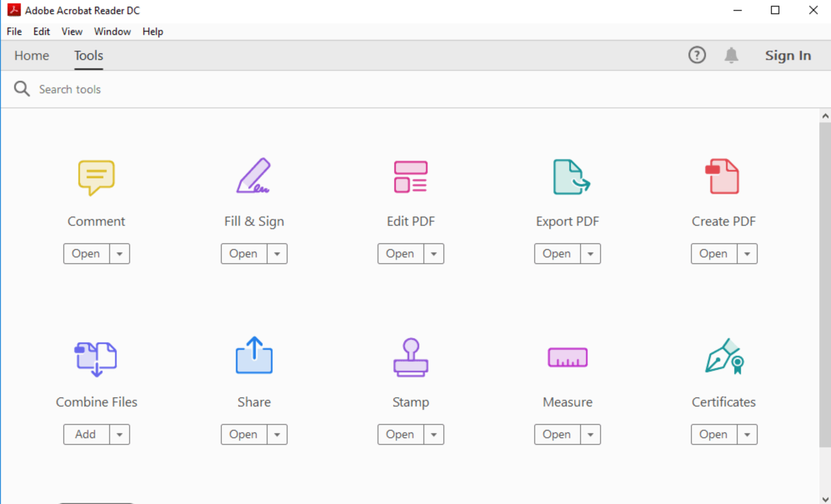Click the Measure label text
The height and width of the screenshot is (504, 831).
coord(567,402)
